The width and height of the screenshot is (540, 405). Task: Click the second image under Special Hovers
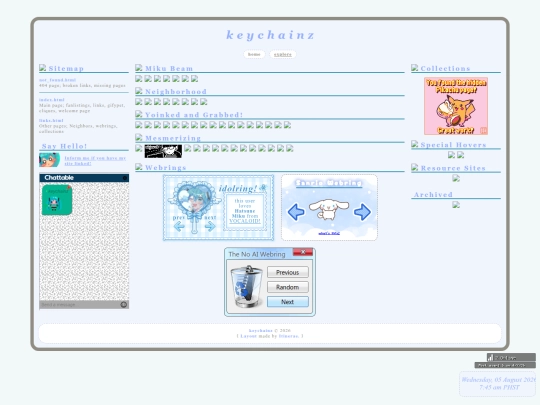pyautogui.click(x=460, y=155)
